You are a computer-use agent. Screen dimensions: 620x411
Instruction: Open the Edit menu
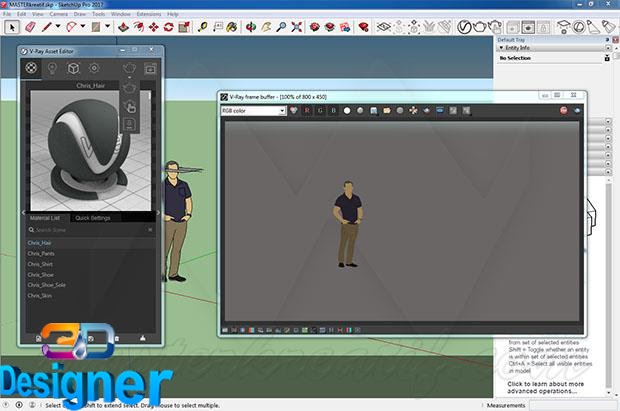pos(21,14)
